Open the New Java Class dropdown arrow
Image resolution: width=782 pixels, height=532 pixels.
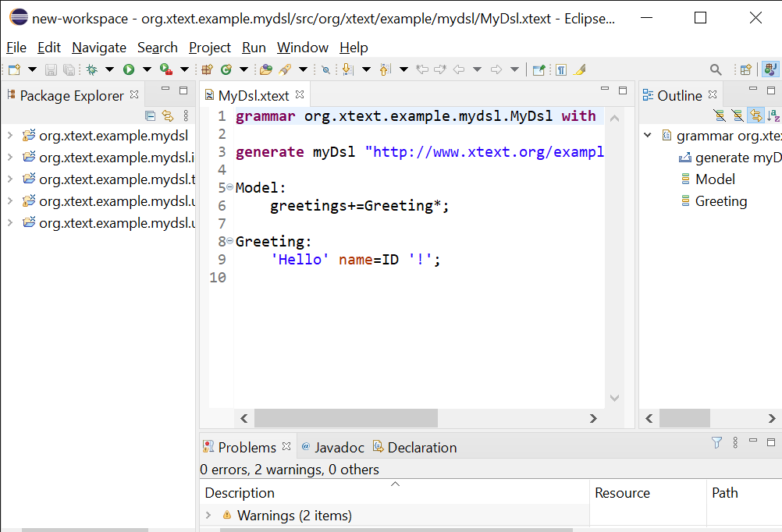pos(243,69)
